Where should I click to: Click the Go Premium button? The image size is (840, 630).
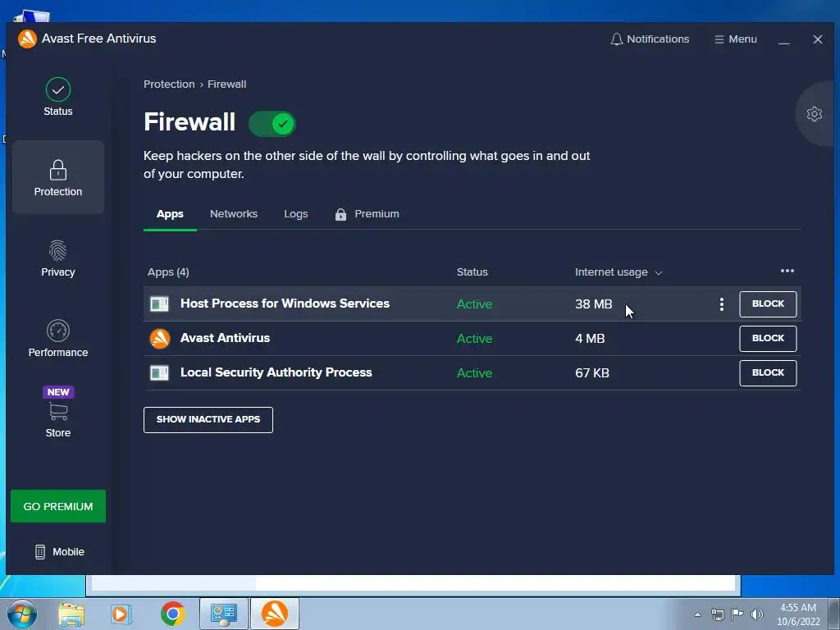click(x=58, y=506)
